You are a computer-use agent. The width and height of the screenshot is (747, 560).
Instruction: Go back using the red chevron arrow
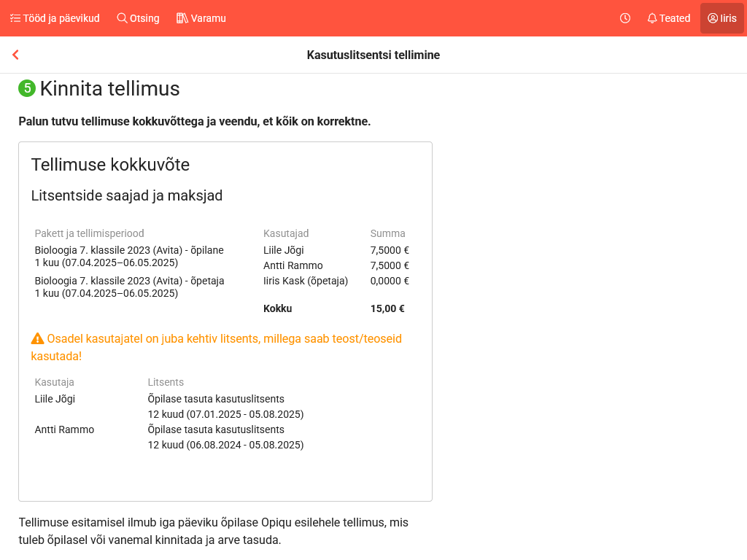click(15, 55)
